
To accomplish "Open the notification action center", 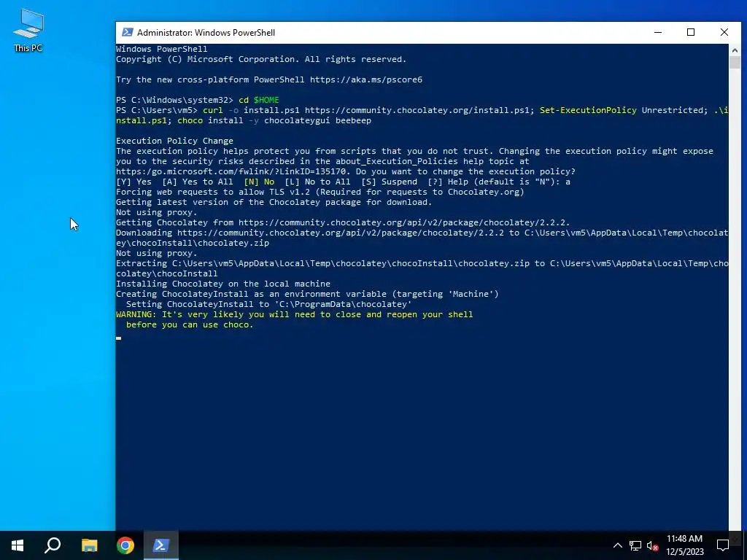I will [723, 545].
